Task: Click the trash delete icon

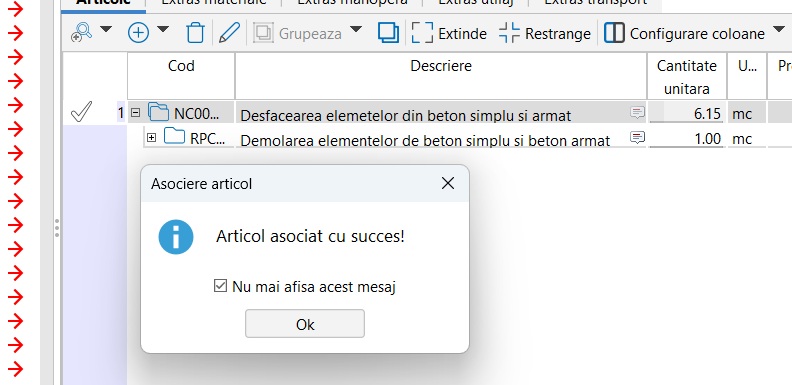Action: tap(195, 33)
